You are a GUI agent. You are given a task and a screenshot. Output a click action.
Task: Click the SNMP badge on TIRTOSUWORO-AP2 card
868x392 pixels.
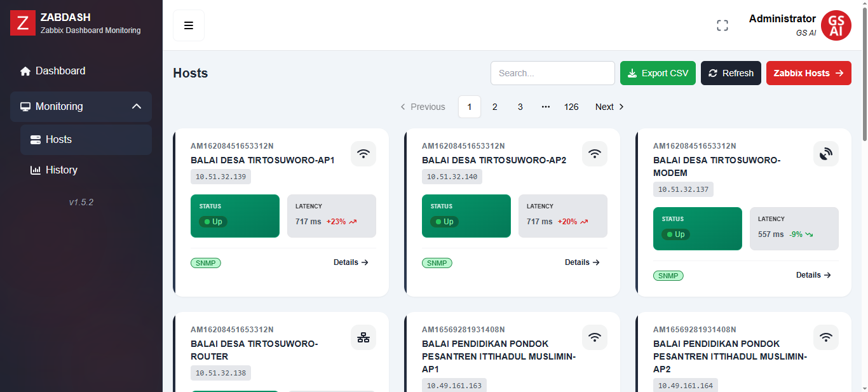[x=437, y=262]
